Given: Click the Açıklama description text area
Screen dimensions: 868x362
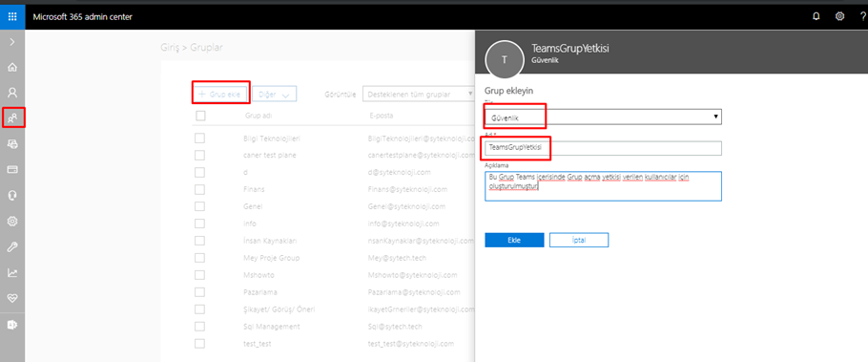Looking at the screenshot, I should click(604, 185).
